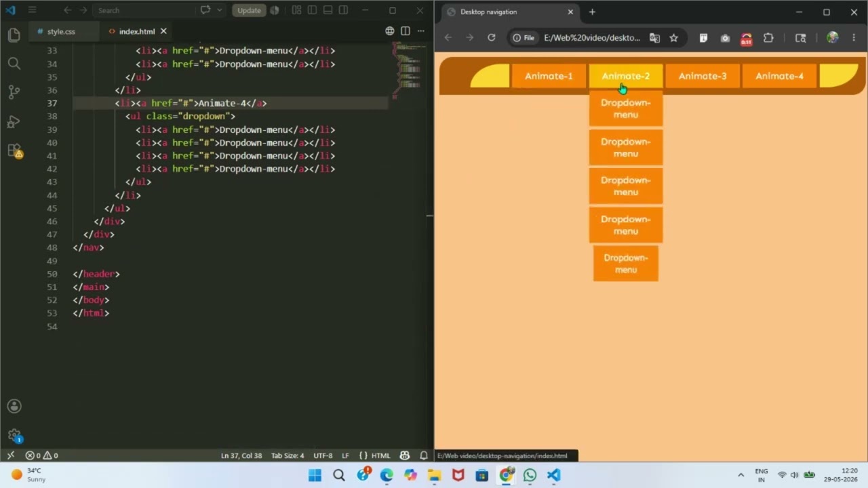Screen dimensions: 868x488
Task: Open WhatsApp from the taskbar
Action: coord(530,475)
